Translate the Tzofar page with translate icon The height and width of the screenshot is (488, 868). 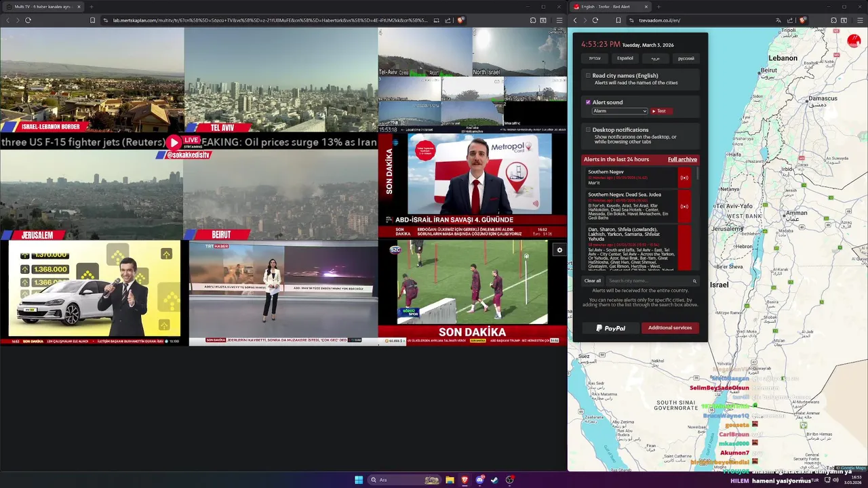pos(778,20)
